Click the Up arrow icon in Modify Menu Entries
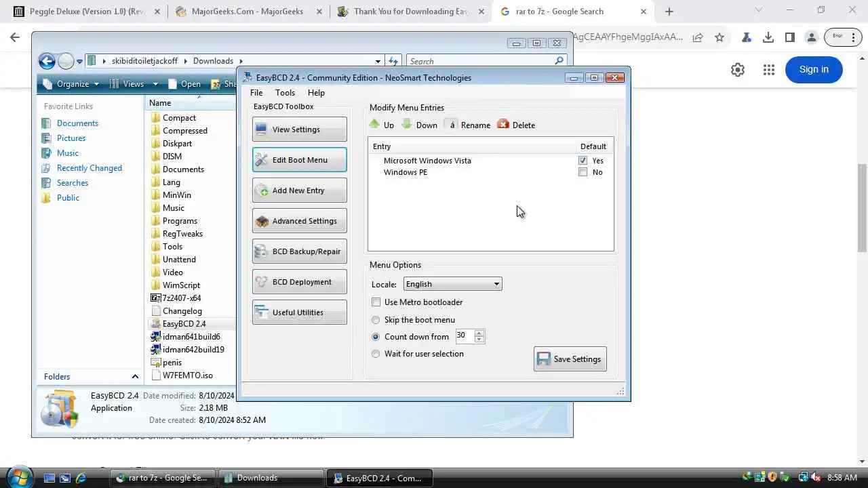868x488 pixels. [x=374, y=124]
